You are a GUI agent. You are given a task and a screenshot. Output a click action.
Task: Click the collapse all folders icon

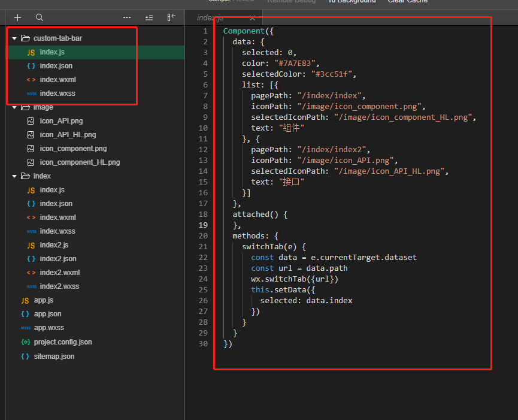149,17
